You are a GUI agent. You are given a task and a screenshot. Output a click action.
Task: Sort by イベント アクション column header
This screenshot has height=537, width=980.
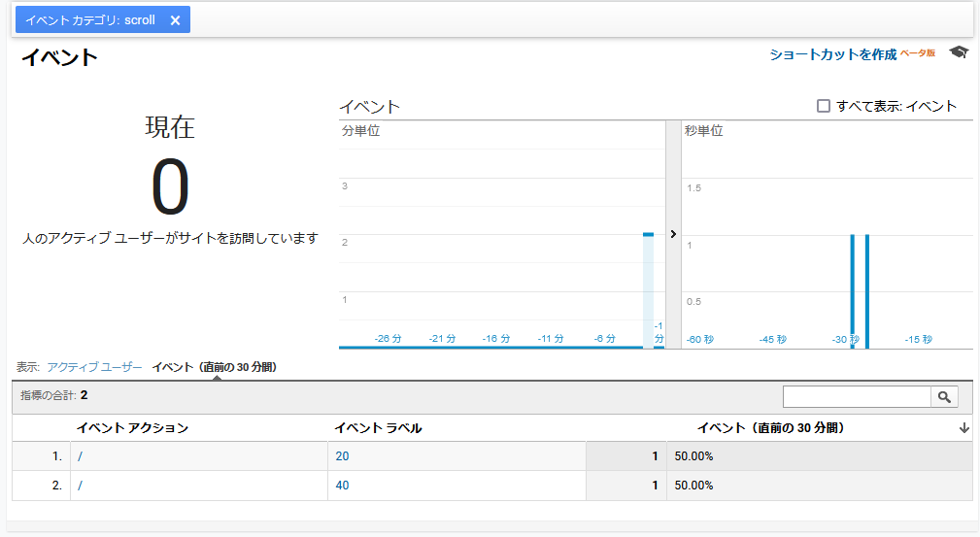(x=132, y=428)
